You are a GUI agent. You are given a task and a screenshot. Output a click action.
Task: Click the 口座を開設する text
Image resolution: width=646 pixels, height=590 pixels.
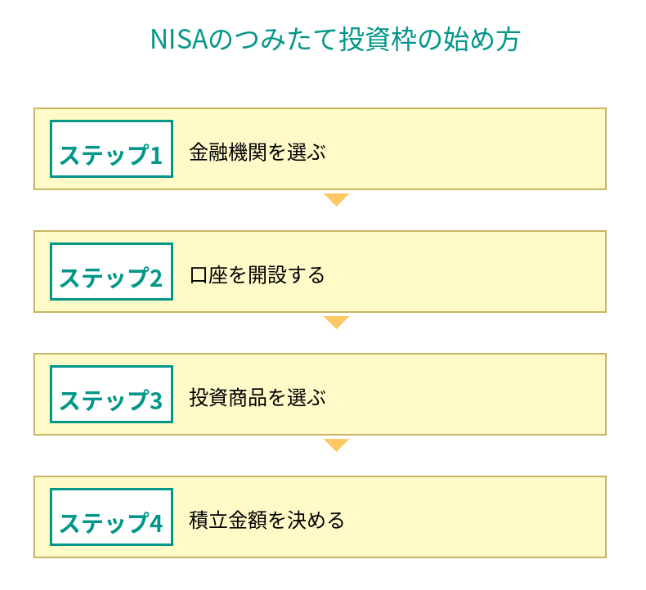(x=258, y=275)
